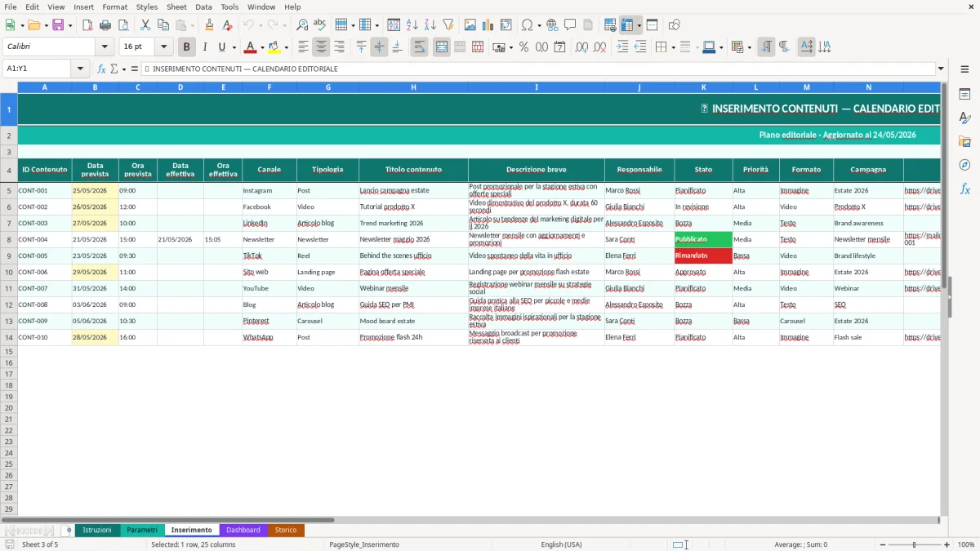Click Increase Indent
The image size is (980, 551).
[622, 47]
